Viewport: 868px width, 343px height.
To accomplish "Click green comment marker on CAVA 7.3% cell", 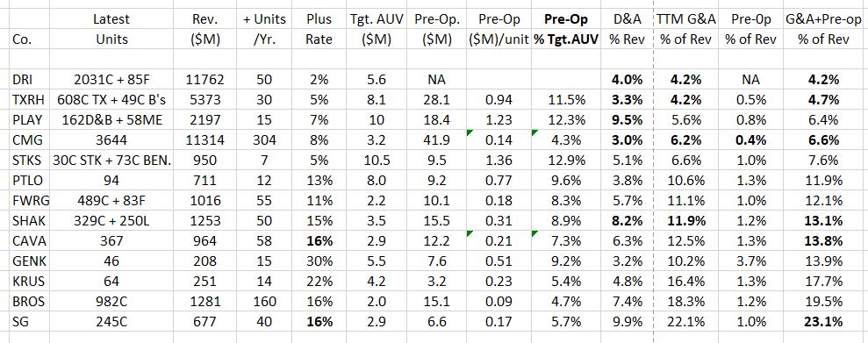I will pos(534,234).
